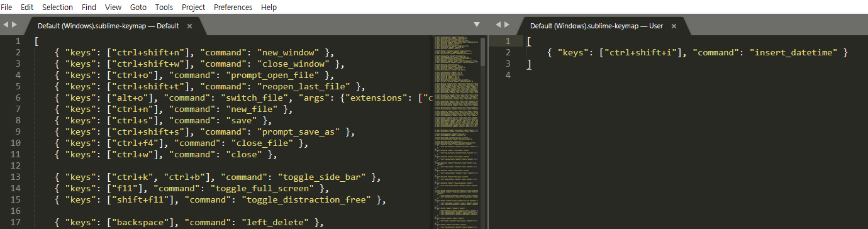Click "backspace" key binding text
This screenshot has height=229, width=868.
tap(142, 222)
